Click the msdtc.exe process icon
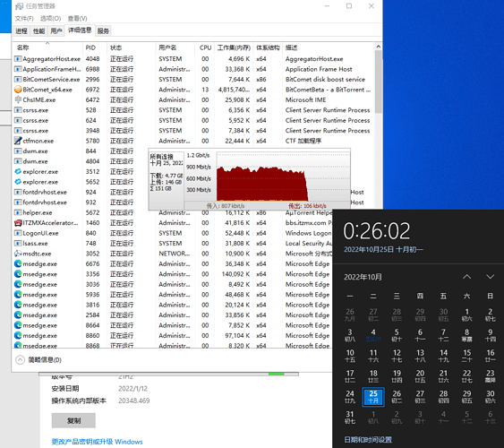504x448 pixels. point(18,254)
